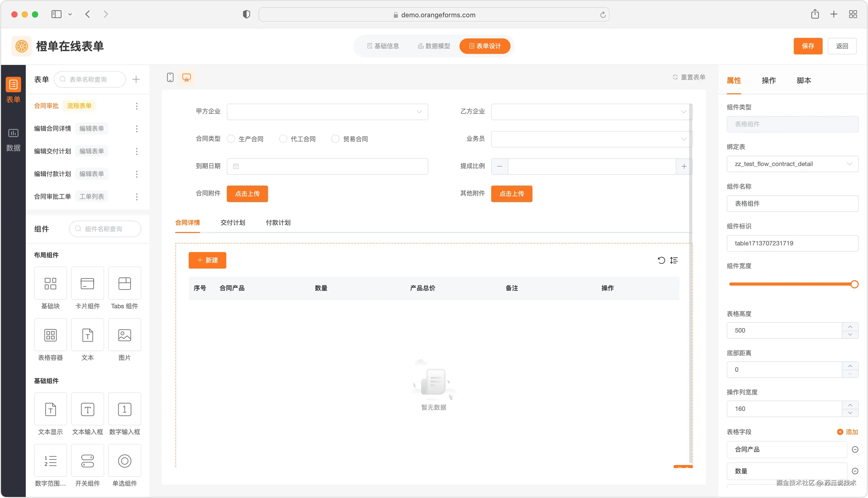868x498 pixels.
Task: Expand 业务员 dropdown
Action: tap(591, 139)
